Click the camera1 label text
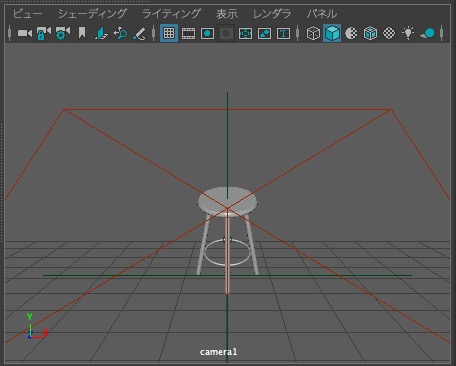This screenshot has height=366, width=456. pyautogui.click(x=219, y=352)
